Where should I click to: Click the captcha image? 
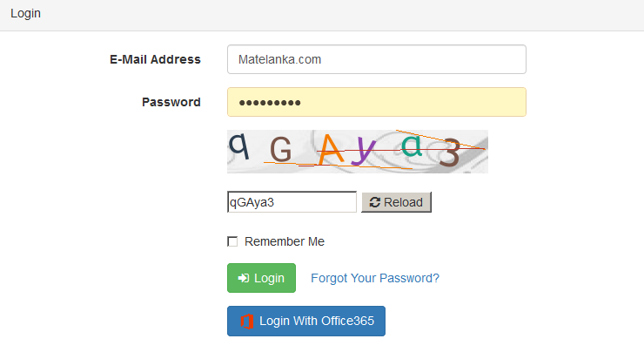pyautogui.click(x=357, y=152)
